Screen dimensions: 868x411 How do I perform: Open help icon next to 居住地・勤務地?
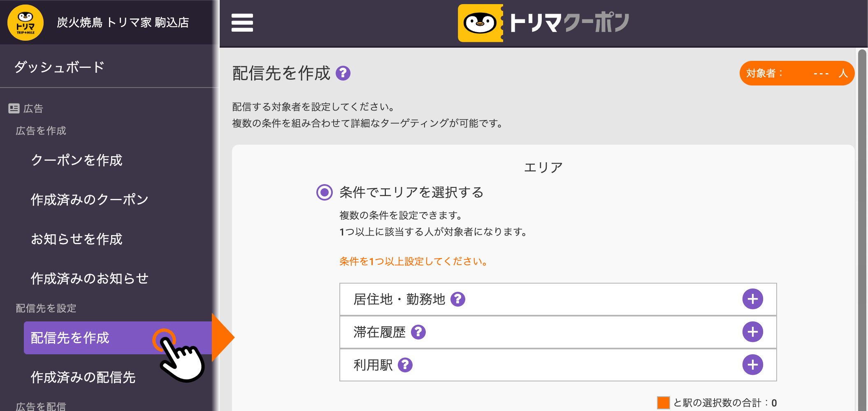pyautogui.click(x=457, y=299)
